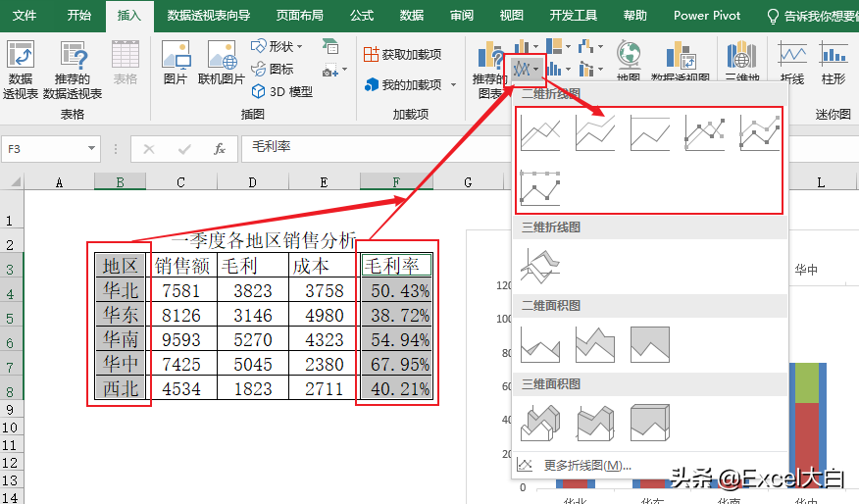
Task: Click into the formula bar text
Action: click(376, 148)
